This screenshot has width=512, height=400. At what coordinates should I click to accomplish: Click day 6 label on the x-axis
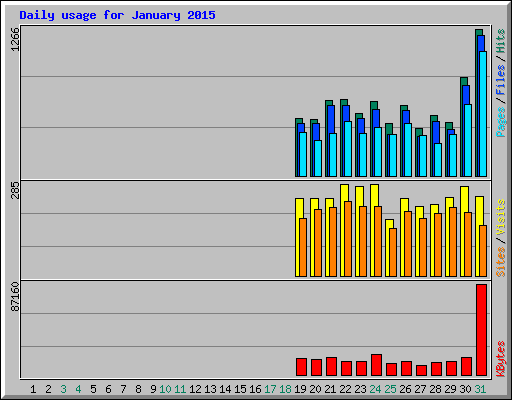[x=108, y=389]
